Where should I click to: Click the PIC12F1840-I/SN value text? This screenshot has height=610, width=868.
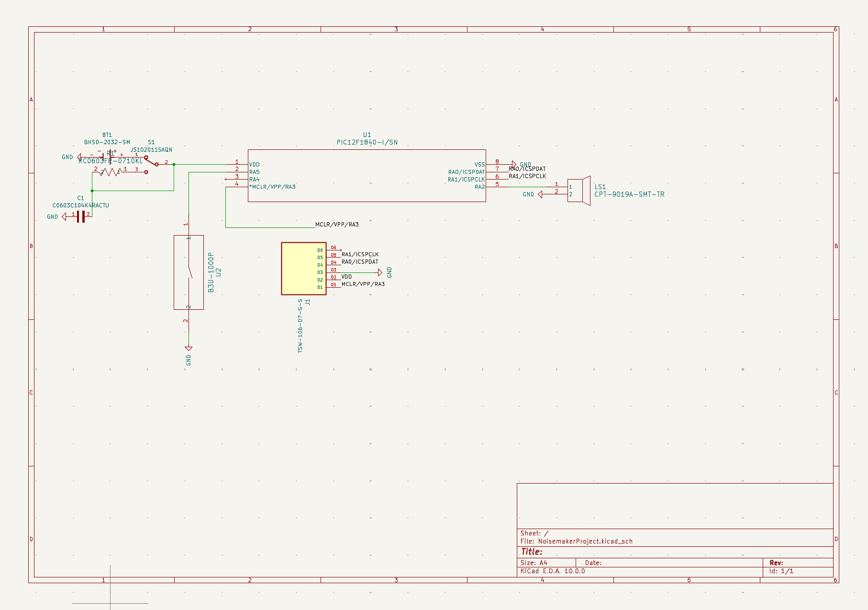(367, 142)
